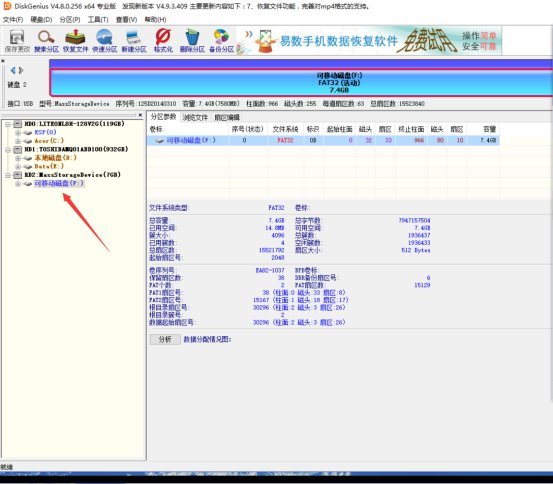Switch to the 分区参数 tab
Screen dimensions: 553x484
pyautogui.click(x=163, y=117)
